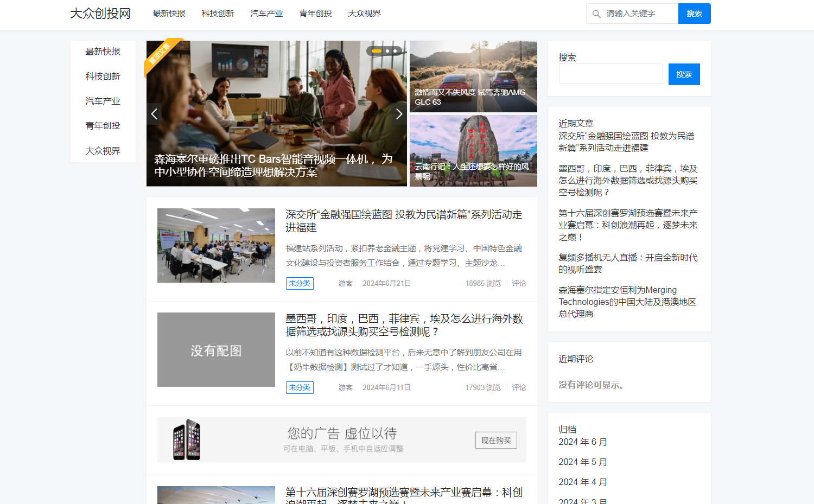Click author 游客 on 2024年6月21日 article
The image size is (814, 504).
coord(346,283)
